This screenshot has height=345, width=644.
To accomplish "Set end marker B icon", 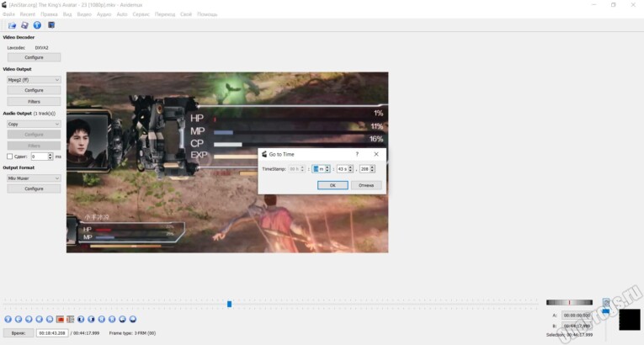I will [x=70, y=319].
